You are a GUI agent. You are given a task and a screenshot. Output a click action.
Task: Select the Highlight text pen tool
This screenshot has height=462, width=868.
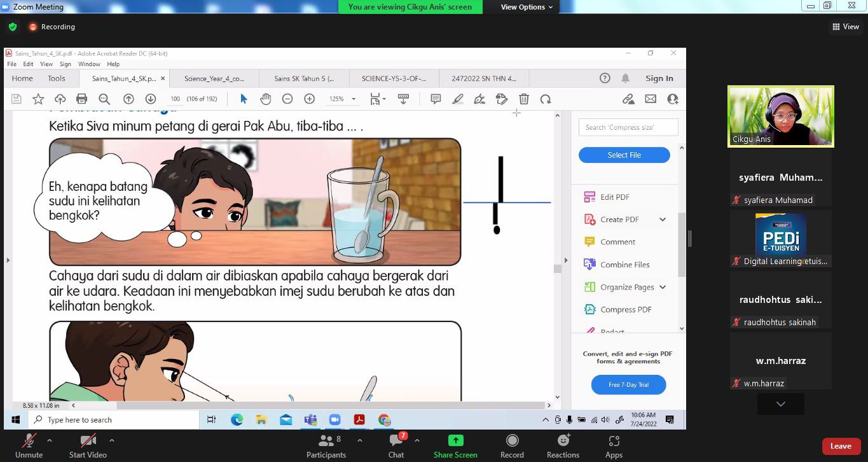pos(458,99)
